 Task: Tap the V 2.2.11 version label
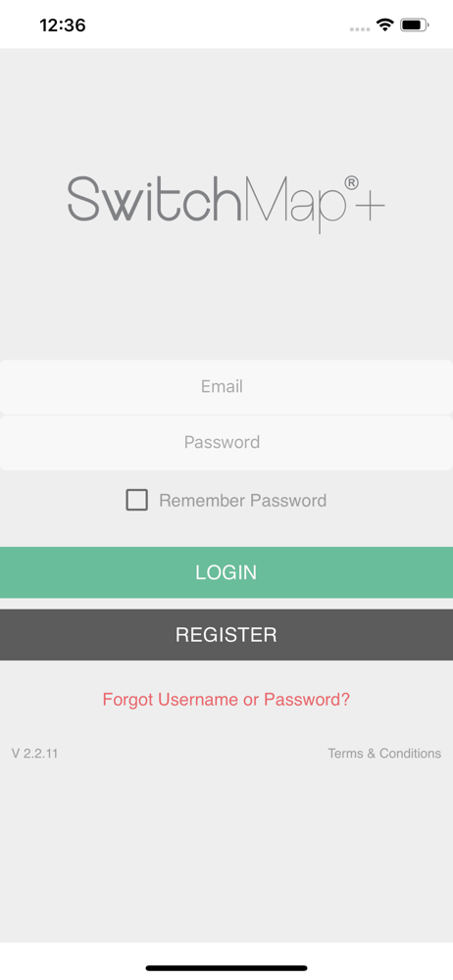[x=34, y=753]
